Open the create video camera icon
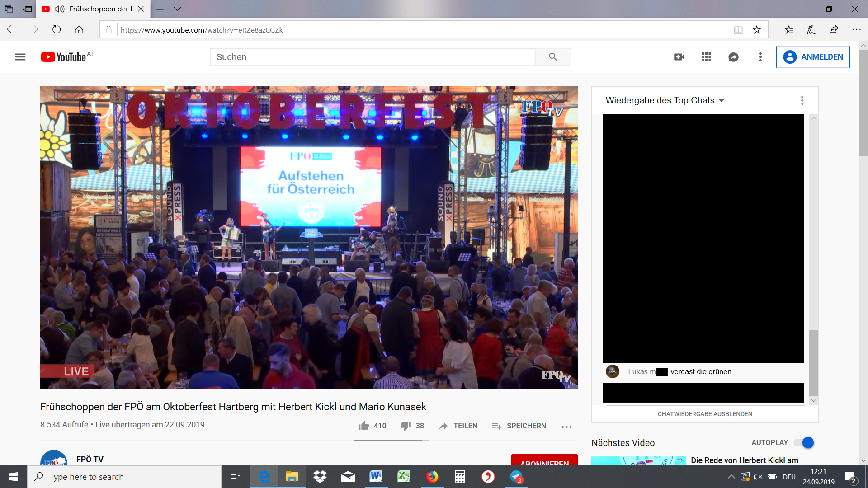Screen dimensions: 868x488 click(x=679, y=57)
